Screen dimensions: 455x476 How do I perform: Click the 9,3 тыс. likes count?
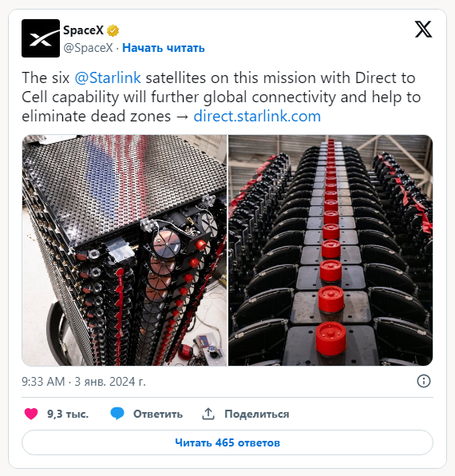pos(68,414)
